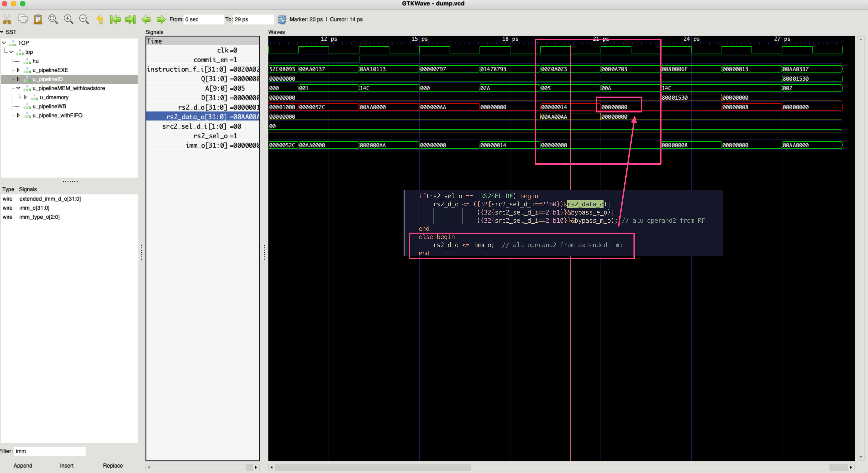868x473 pixels.
Task: Jump to start of waveform icon
Action: [x=115, y=19]
